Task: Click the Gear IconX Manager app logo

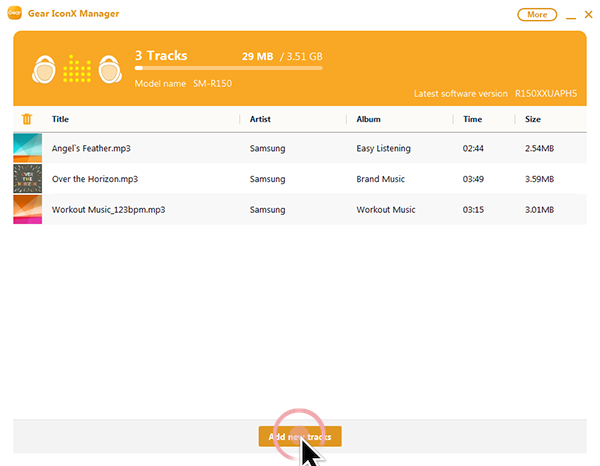Action: click(x=15, y=13)
